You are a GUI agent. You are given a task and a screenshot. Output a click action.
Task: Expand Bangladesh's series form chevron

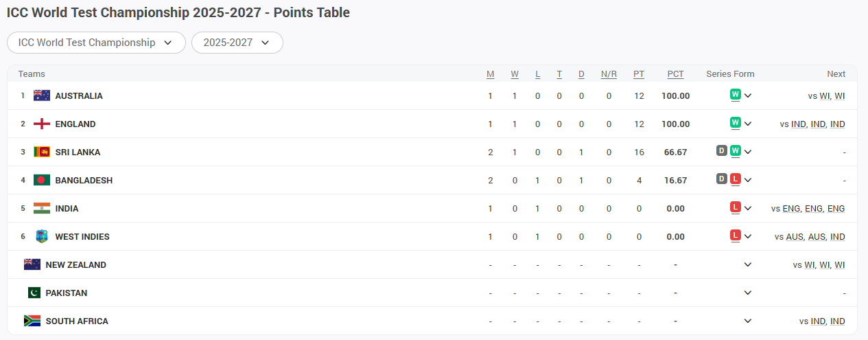(748, 180)
